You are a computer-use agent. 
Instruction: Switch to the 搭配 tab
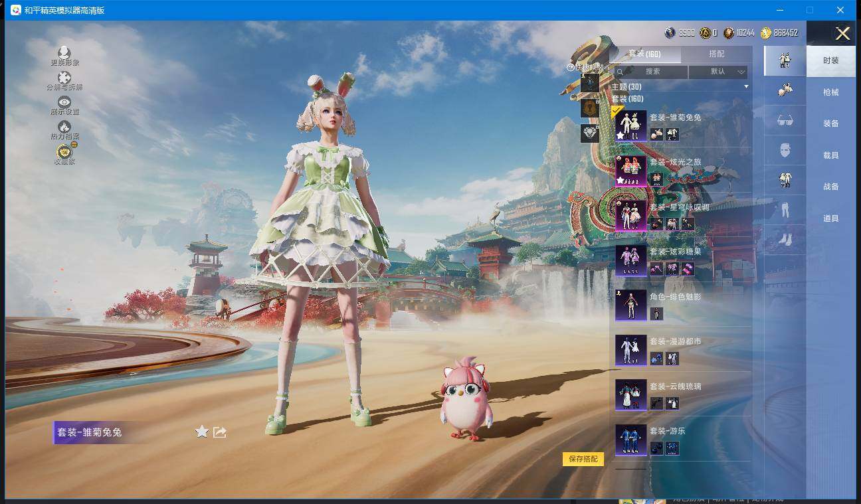(717, 54)
